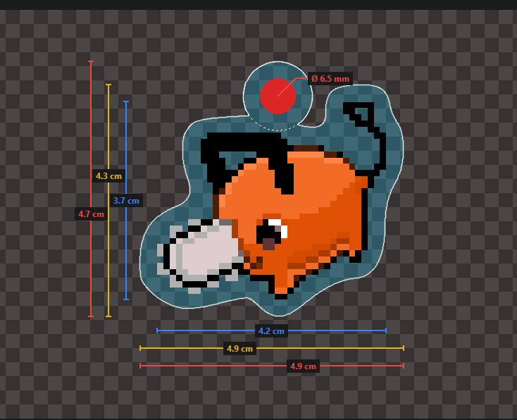
Task: Click the red 4.9 cm width label
Action: click(303, 366)
